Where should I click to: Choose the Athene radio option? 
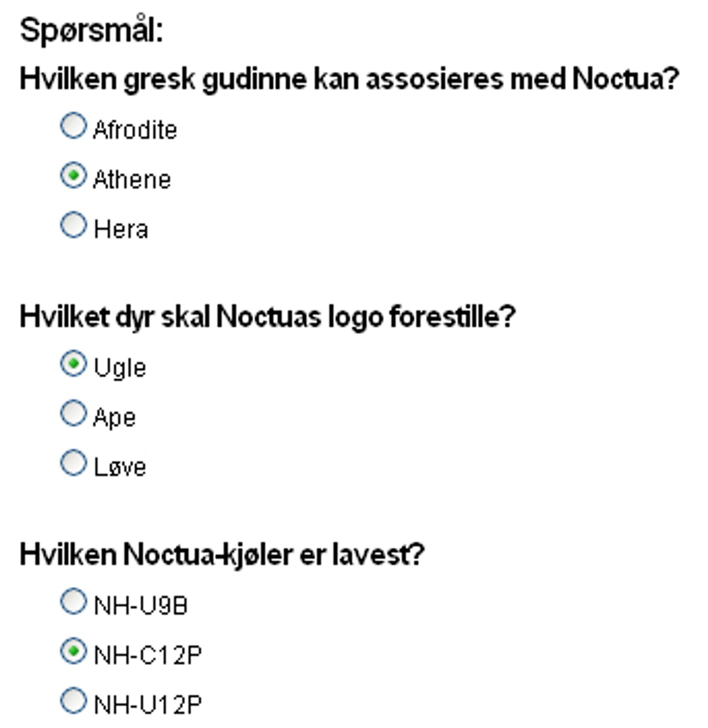pyautogui.click(x=74, y=175)
